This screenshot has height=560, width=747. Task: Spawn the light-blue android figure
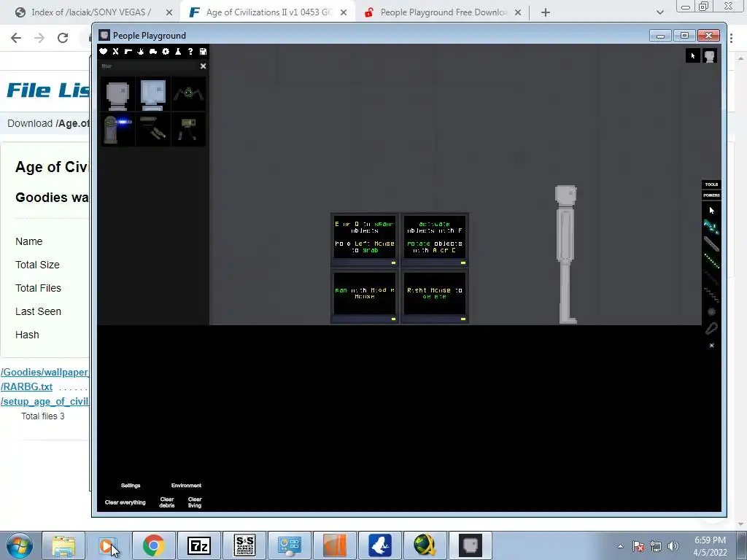tap(153, 94)
